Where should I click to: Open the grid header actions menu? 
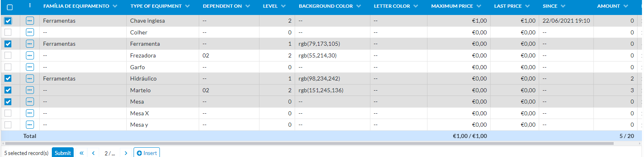click(30, 6)
